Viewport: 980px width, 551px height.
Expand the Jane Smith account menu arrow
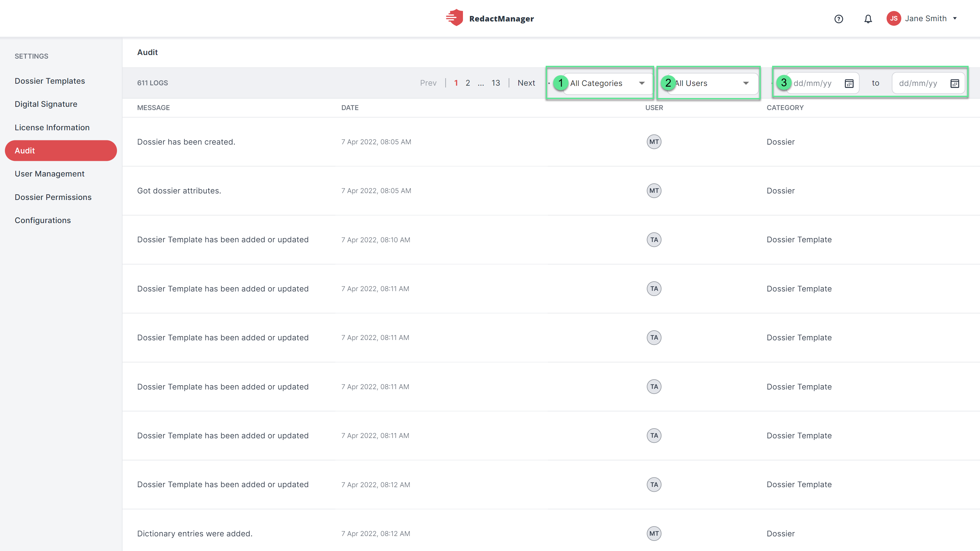pos(955,18)
